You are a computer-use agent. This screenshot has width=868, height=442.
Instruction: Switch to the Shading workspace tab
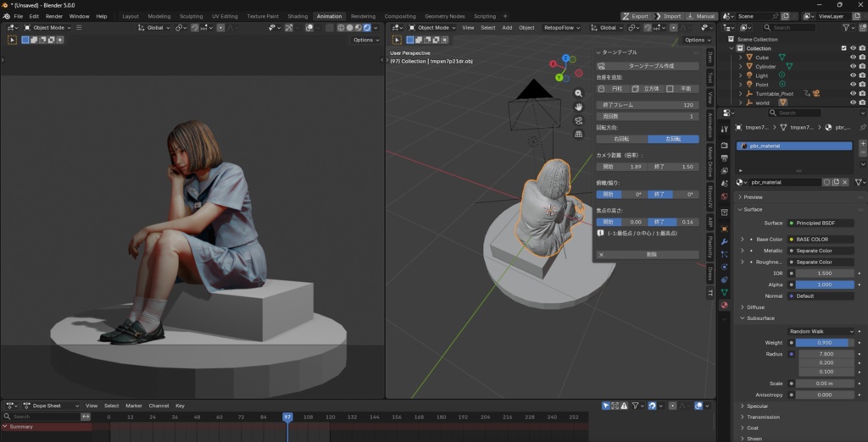click(298, 16)
